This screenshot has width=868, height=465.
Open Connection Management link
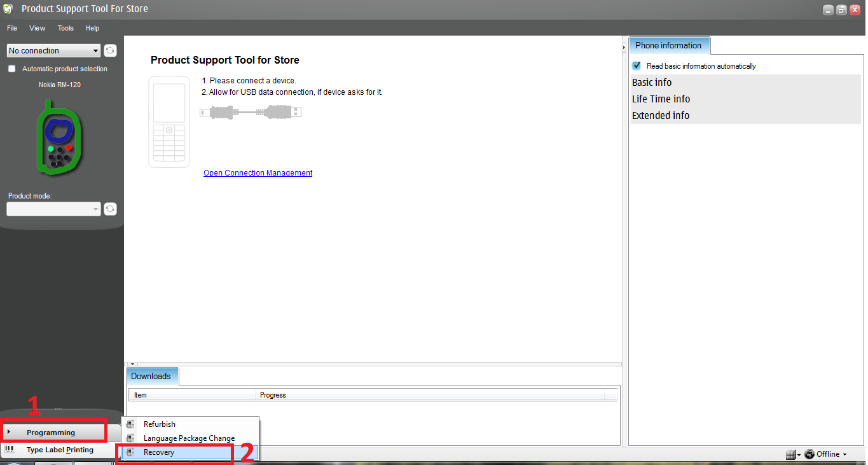(x=258, y=173)
